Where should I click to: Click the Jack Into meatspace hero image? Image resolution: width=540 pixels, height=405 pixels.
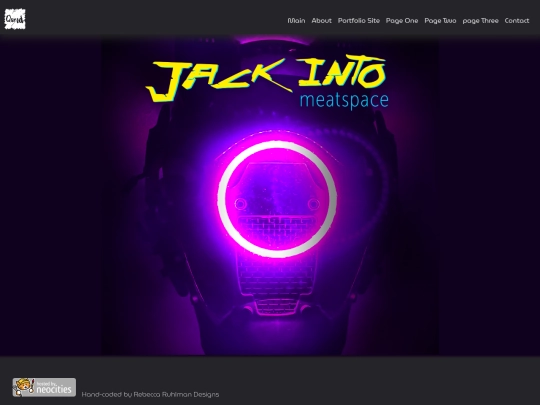[270, 196]
